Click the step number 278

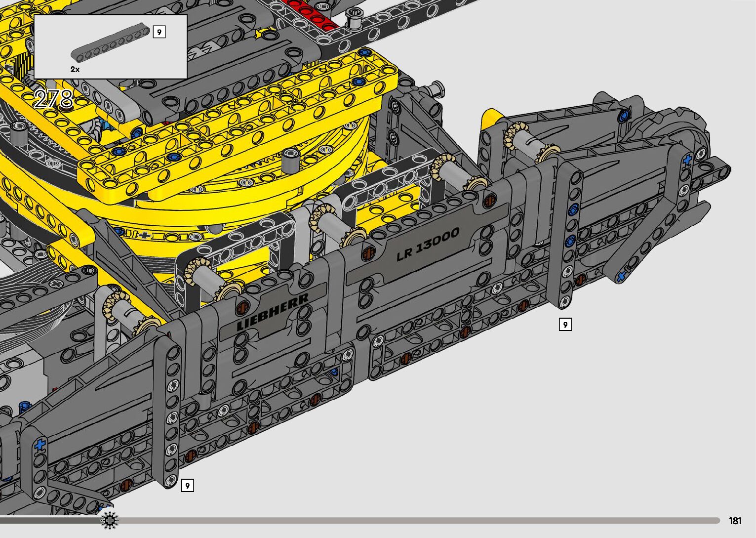(x=54, y=100)
